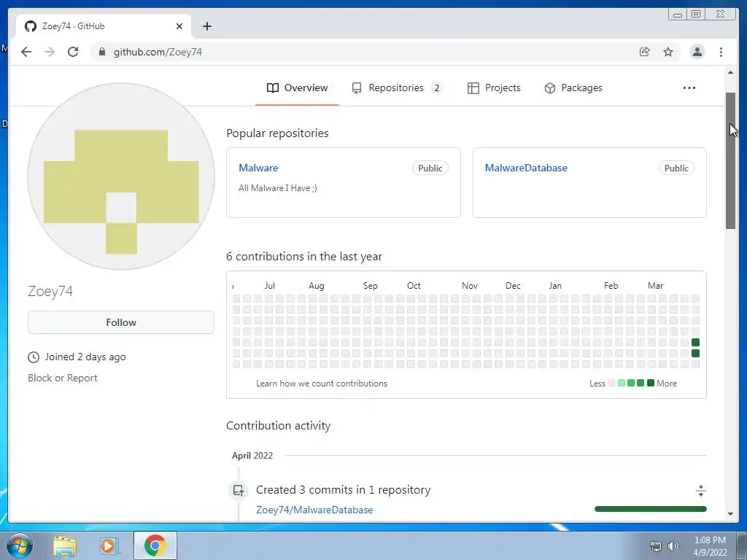The image size is (747, 560).
Task: Close the Zoey74 · GitHub tab
Action: 179,26
